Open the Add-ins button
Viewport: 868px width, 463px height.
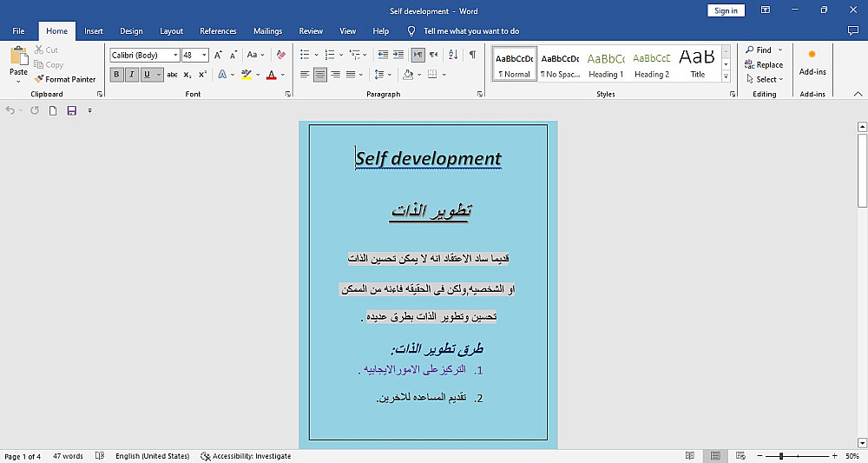click(812, 63)
